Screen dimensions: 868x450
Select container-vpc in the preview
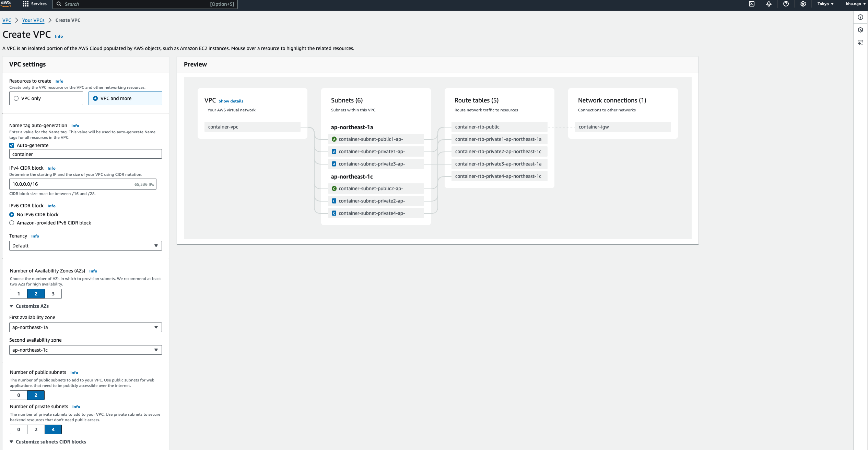[x=253, y=127]
